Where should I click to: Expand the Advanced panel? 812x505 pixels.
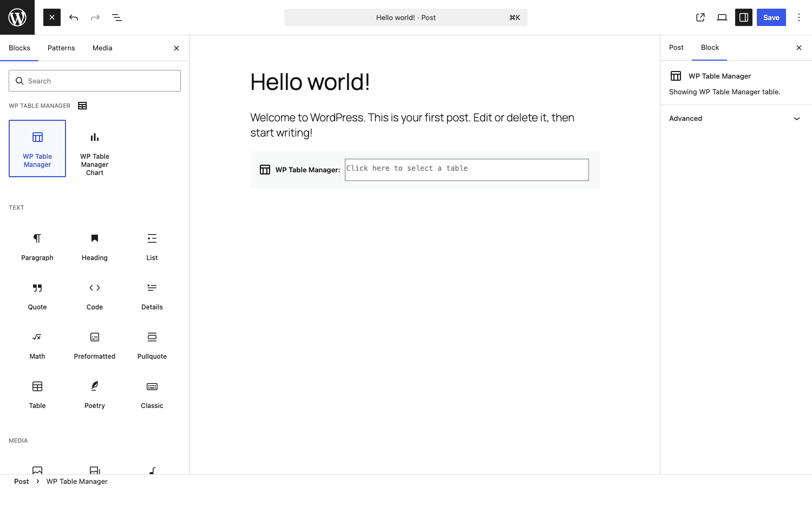pos(736,119)
